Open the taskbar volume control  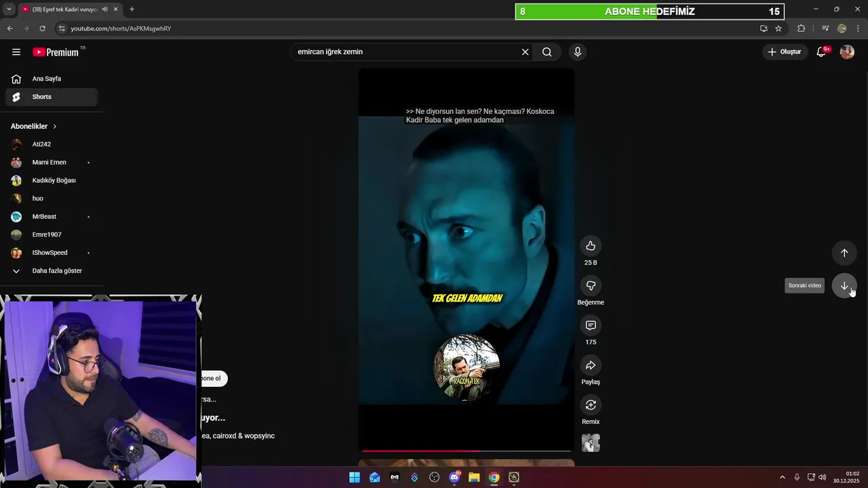[x=822, y=477]
